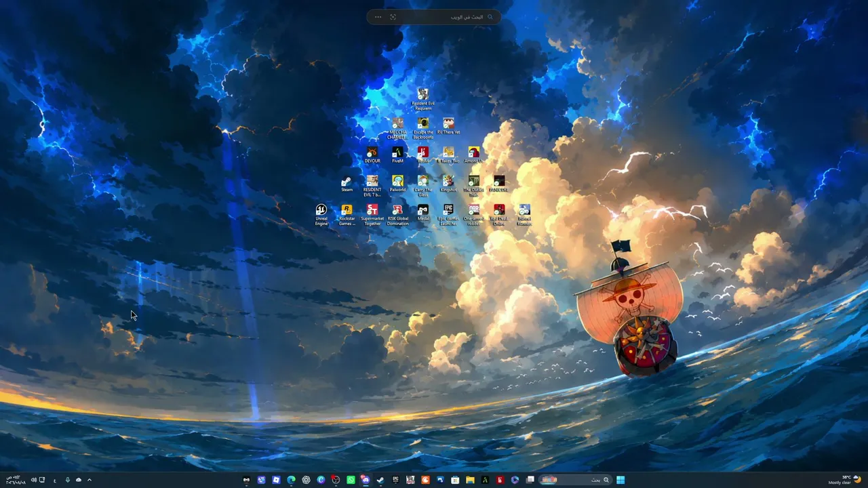The height and width of the screenshot is (488, 868).
Task: Click the FiveM icon in the taskbar
Action: (x=485, y=480)
